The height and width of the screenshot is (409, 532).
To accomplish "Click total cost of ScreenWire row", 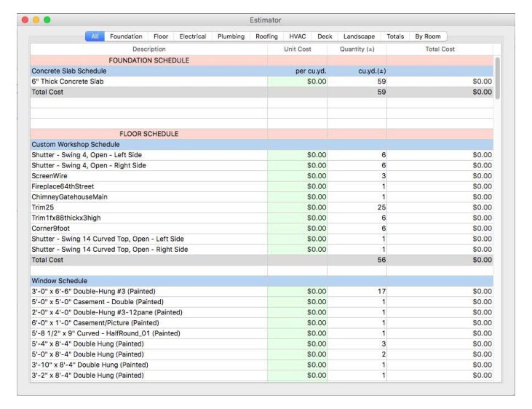I will pyautogui.click(x=482, y=176).
